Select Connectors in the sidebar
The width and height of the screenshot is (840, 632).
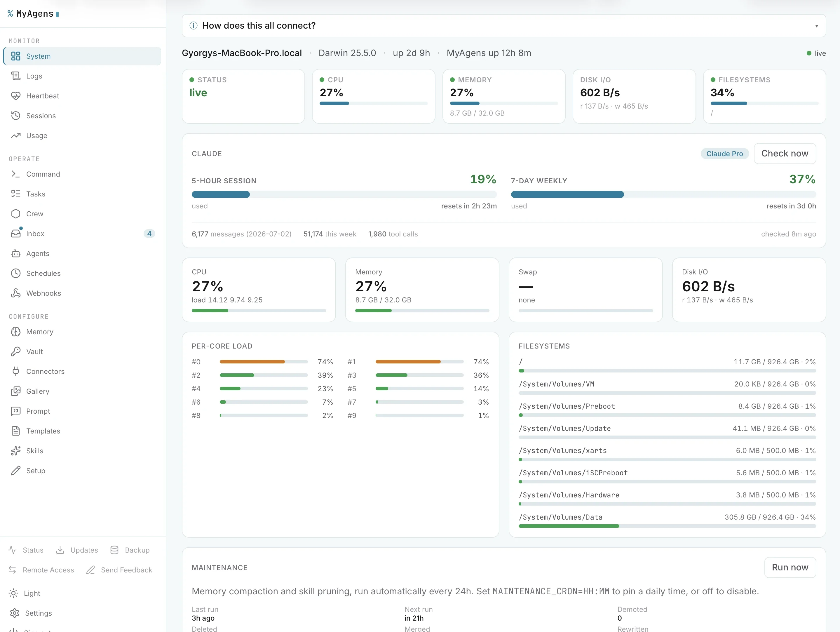click(x=82, y=371)
